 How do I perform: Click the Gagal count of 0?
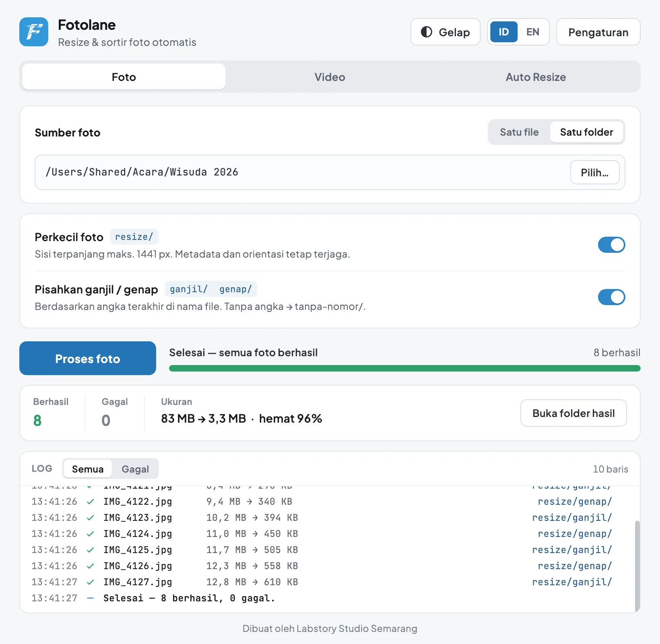coord(106,420)
